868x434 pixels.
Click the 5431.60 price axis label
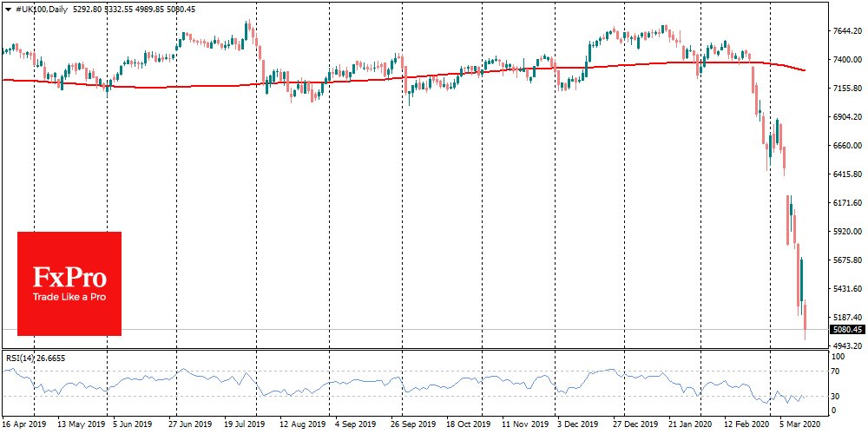[846, 289]
